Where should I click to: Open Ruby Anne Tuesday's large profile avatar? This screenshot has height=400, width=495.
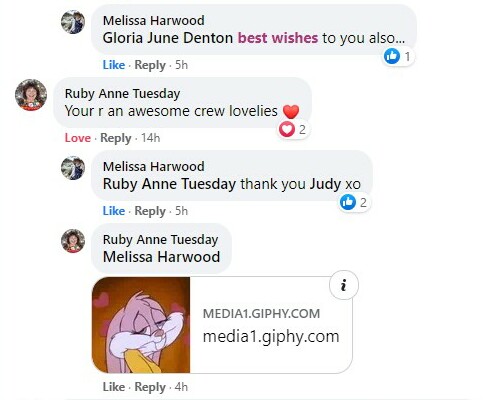tap(31, 95)
